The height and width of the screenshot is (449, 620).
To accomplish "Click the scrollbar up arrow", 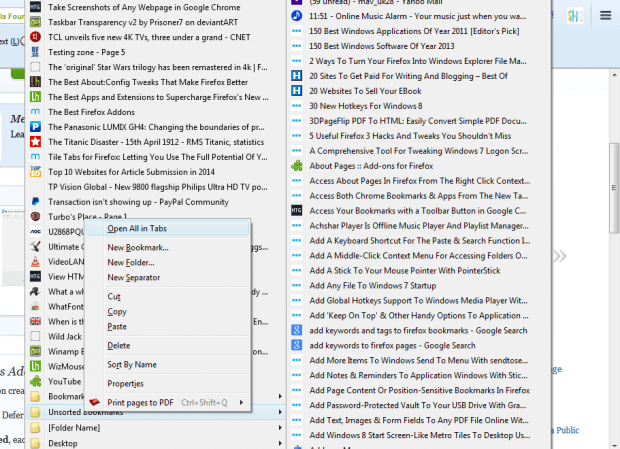I will (x=614, y=75).
